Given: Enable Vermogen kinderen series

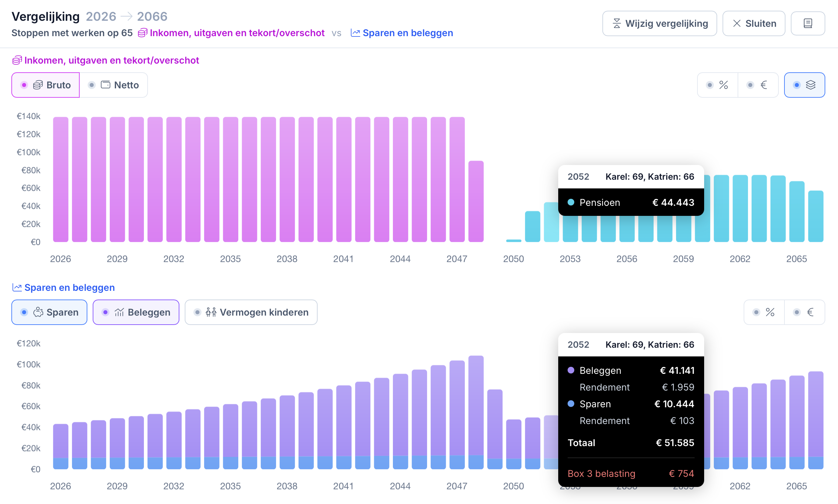Looking at the screenshot, I should click(251, 312).
